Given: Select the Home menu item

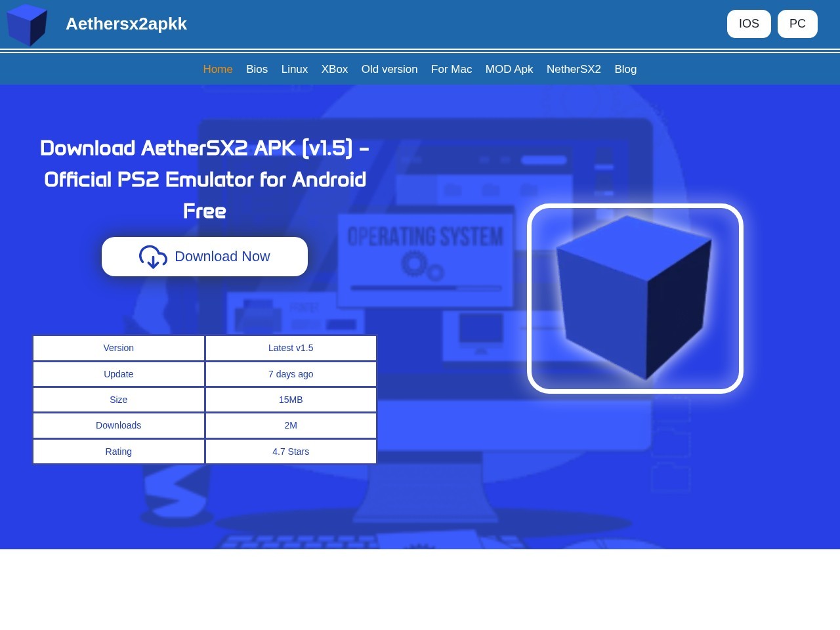Looking at the screenshot, I should [218, 69].
